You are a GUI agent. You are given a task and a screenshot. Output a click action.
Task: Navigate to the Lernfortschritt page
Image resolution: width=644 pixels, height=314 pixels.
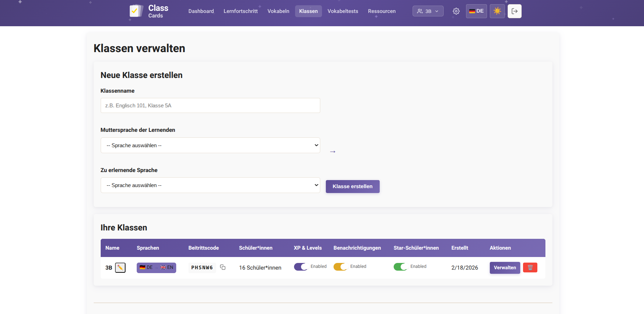241,11
